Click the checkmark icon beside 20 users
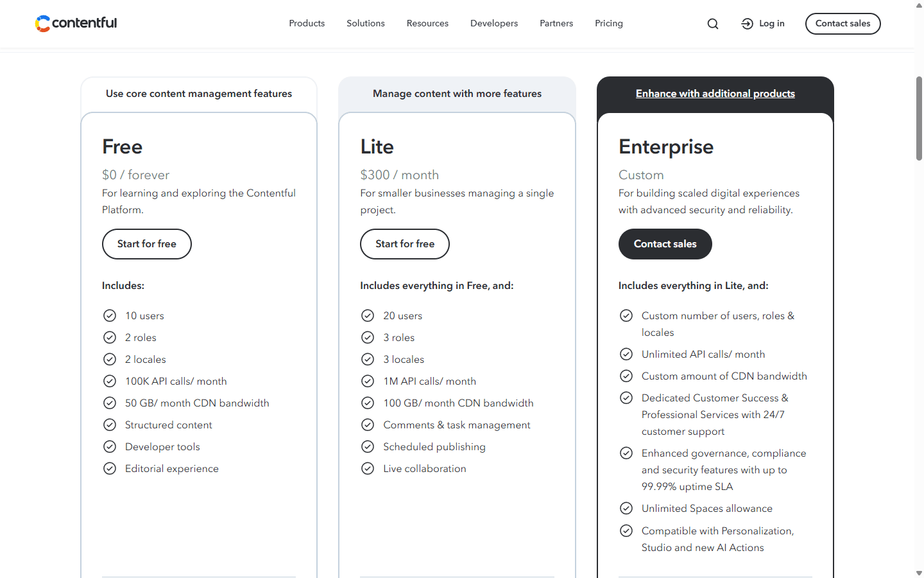The image size is (924, 578). pyautogui.click(x=368, y=315)
